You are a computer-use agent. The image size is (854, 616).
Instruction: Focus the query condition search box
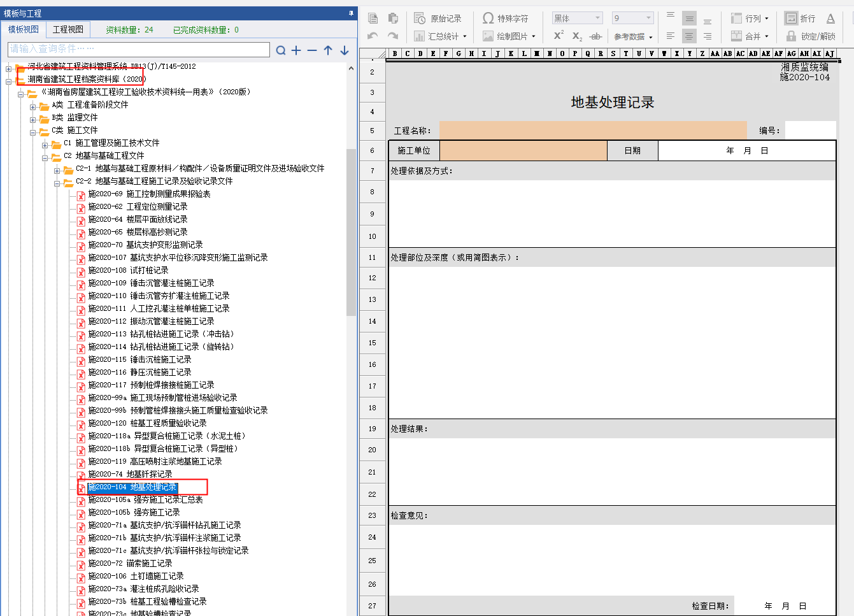pos(139,49)
